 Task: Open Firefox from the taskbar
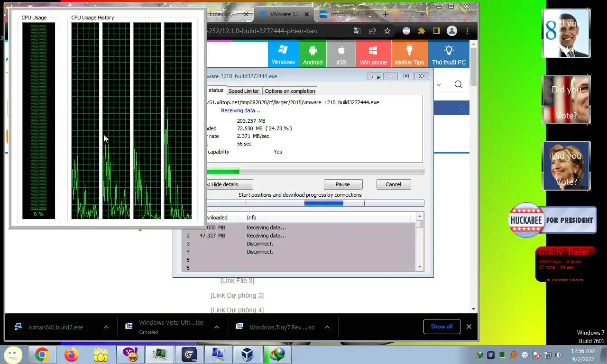[x=72, y=355]
